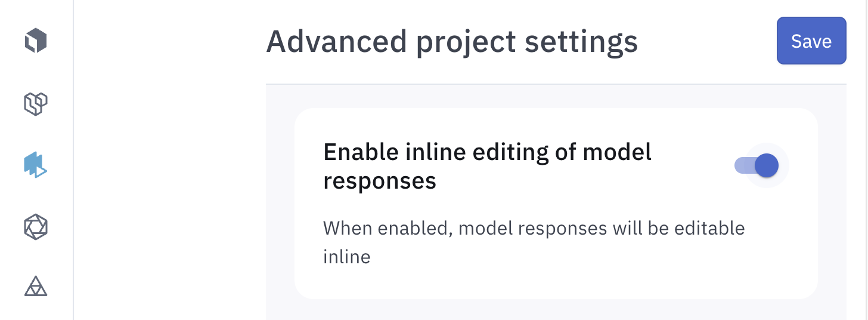Click the triangle pyramid sidebar icon
This screenshot has width=868, height=320.
point(36,287)
